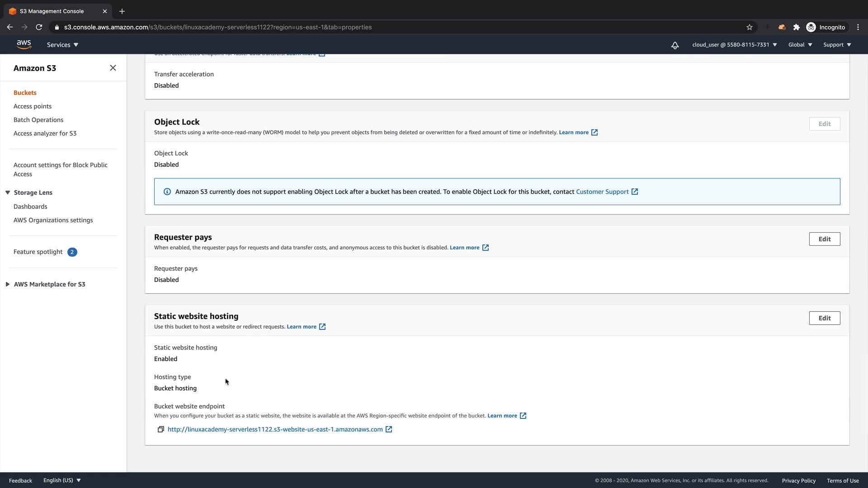Reload the page with refresh icon
Viewport: 868px width, 488px height.
pos(39,27)
